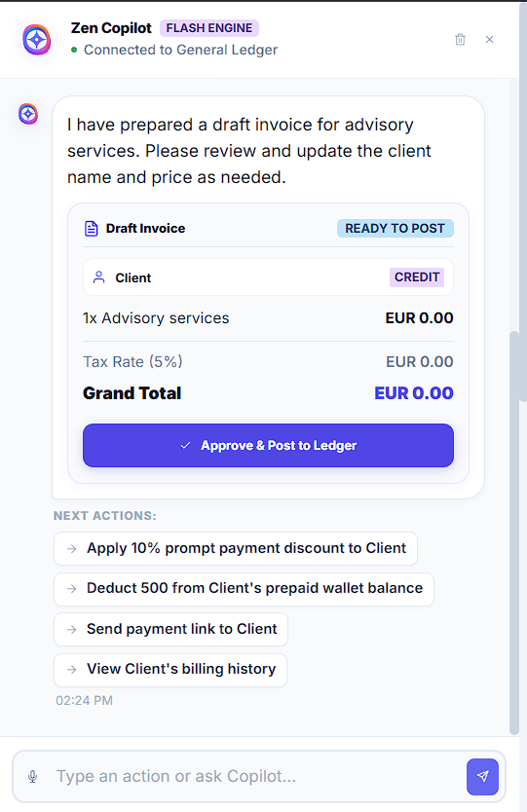Image resolution: width=527 pixels, height=812 pixels.
Task: Click the CREDIT tag on Client row
Action: pos(417,277)
